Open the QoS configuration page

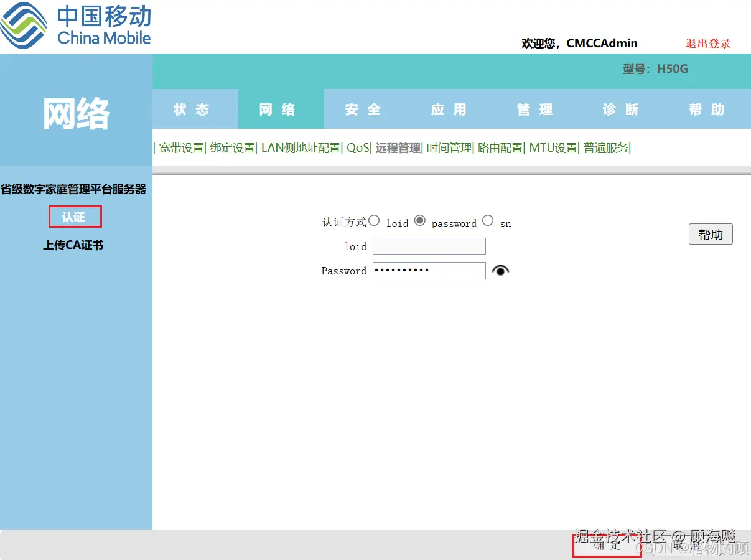pos(357,148)
